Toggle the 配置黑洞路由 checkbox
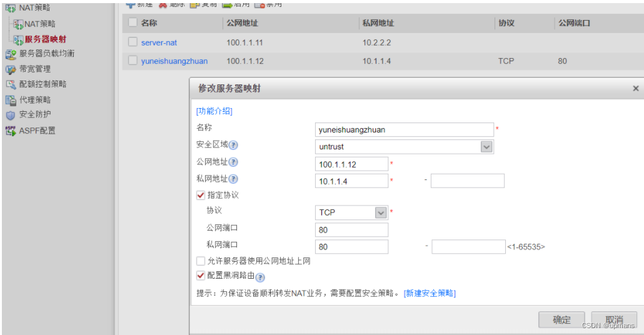 pos(201,275)
